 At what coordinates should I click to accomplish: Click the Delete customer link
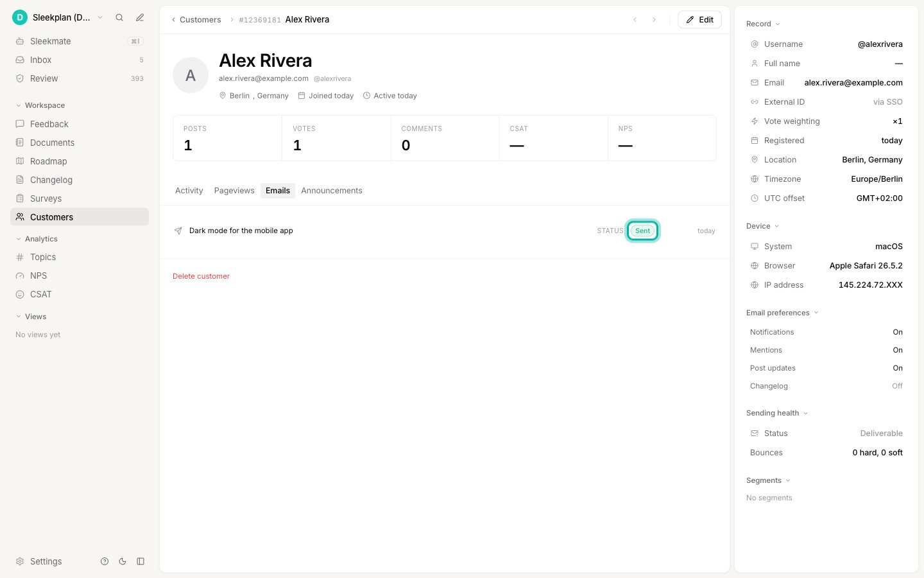coord(201,276)
